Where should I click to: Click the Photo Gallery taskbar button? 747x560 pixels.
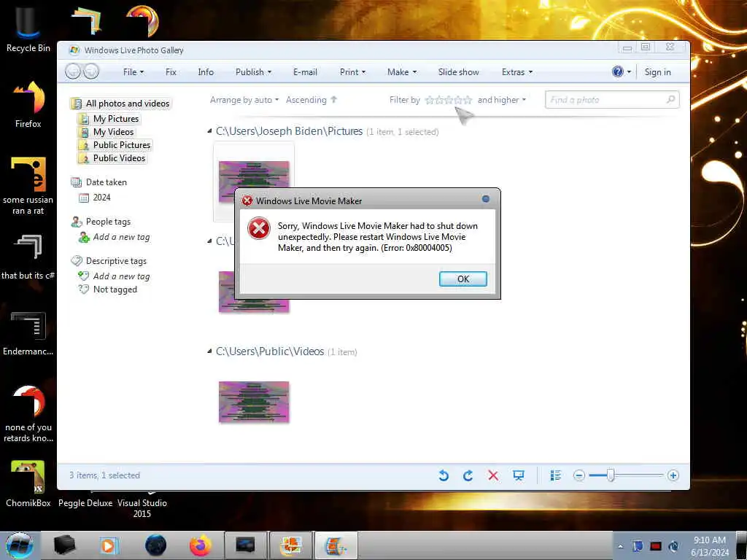coord(290,545)
